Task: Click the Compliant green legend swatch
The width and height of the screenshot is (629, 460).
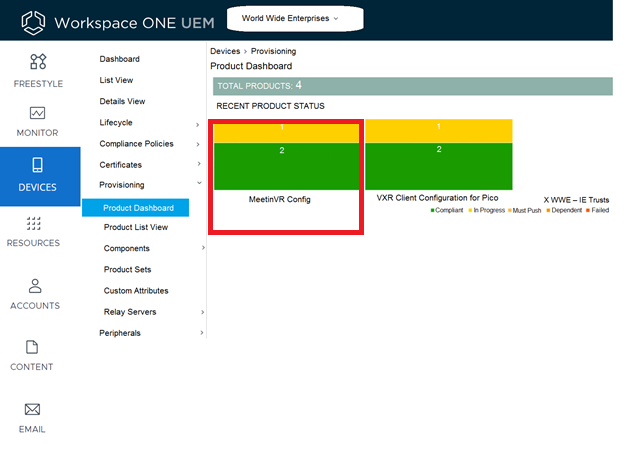Action: coord(432,210)
